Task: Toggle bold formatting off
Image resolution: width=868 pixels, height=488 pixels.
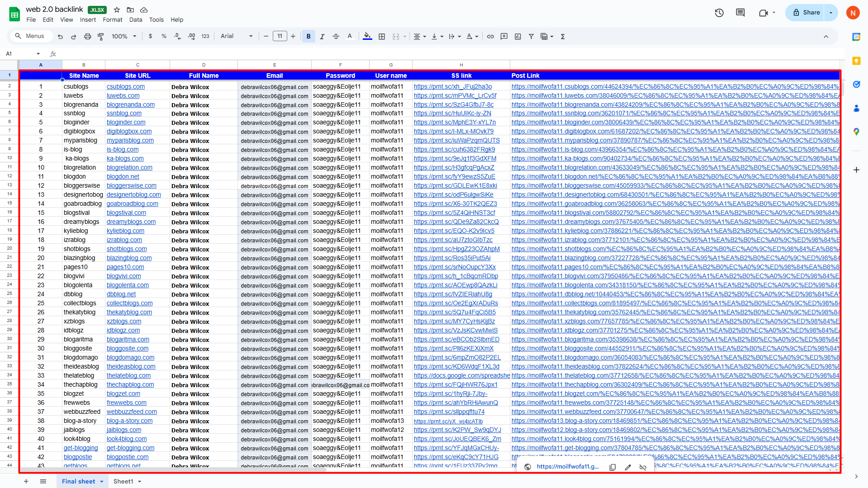Action: tap(308, 36)
